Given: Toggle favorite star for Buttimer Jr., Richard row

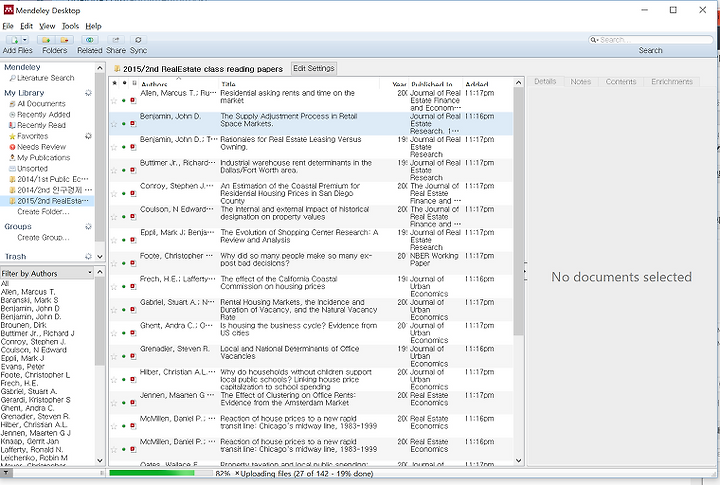Looking at the screenshot, I should pyautogui.click(x=114, y=170).
